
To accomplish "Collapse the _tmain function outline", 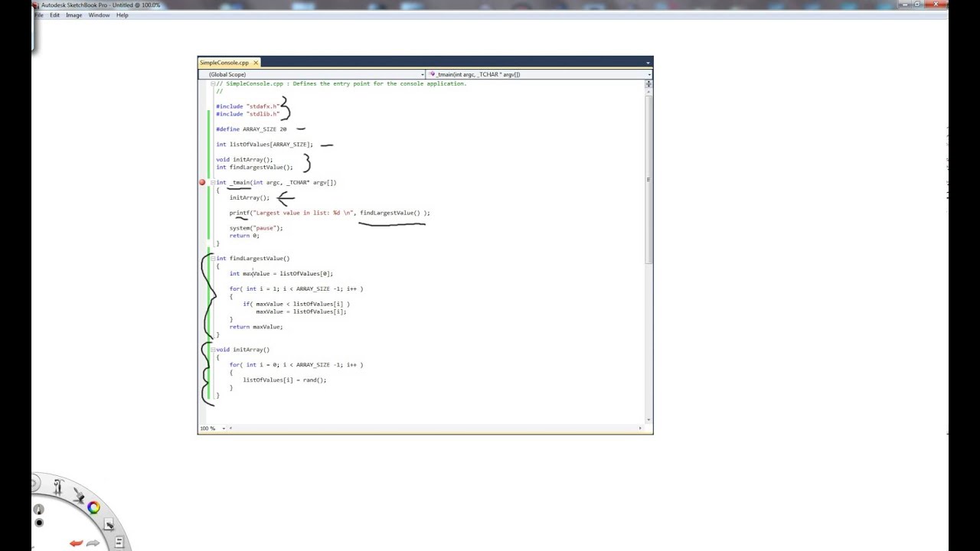I will click(214, 182).
